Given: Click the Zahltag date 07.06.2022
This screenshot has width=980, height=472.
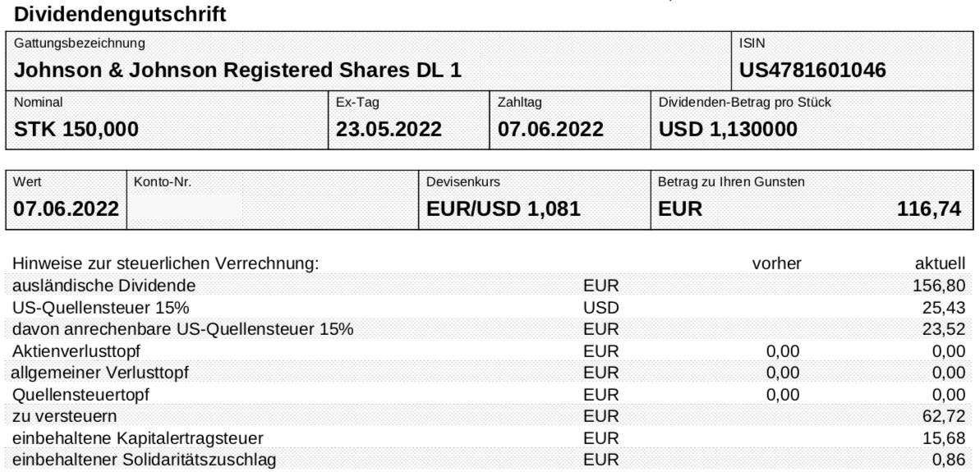Looking at the screenshot, I should (x=550, y=129).
